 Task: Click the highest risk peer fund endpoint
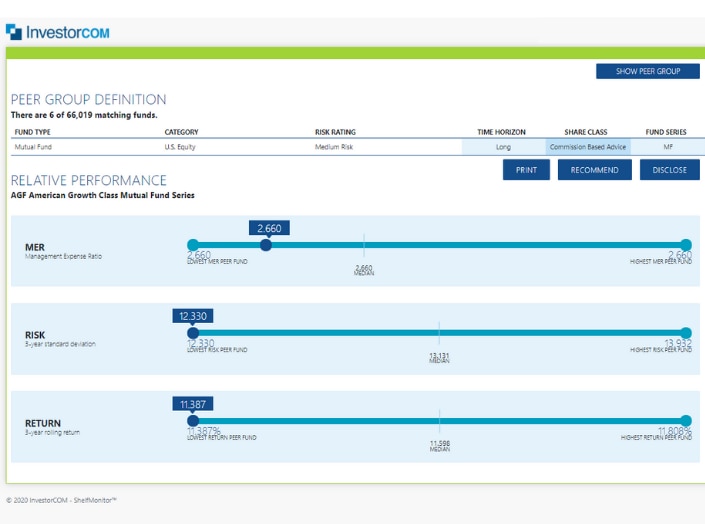[686, 333]
